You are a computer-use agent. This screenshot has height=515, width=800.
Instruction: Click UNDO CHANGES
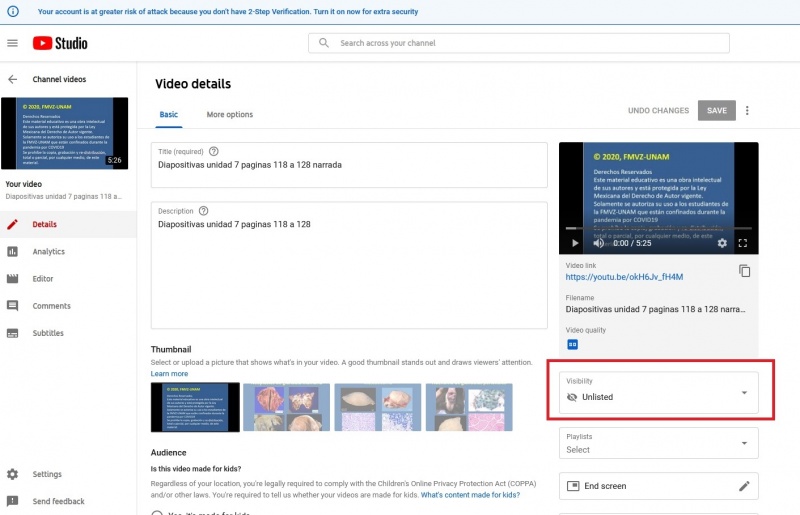[658, 110]
